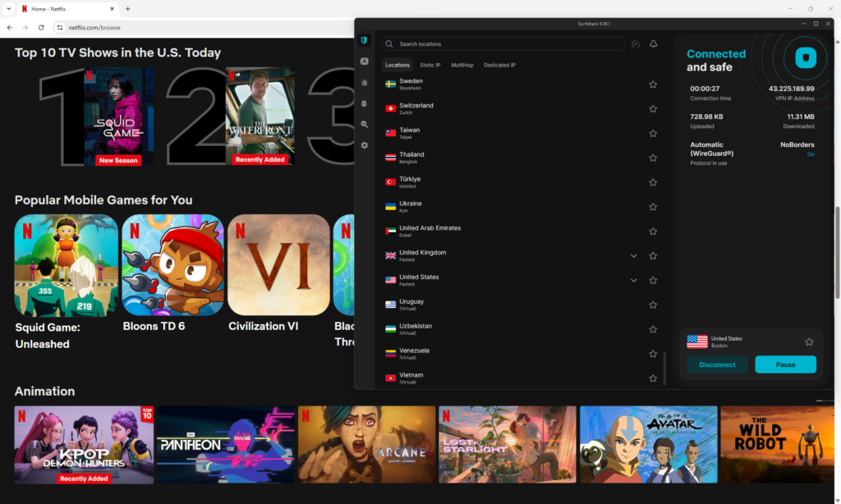This screenshot has height=504, width=841.
Task: Star the connected Boston server card
Action: click(x=809, y=341)
